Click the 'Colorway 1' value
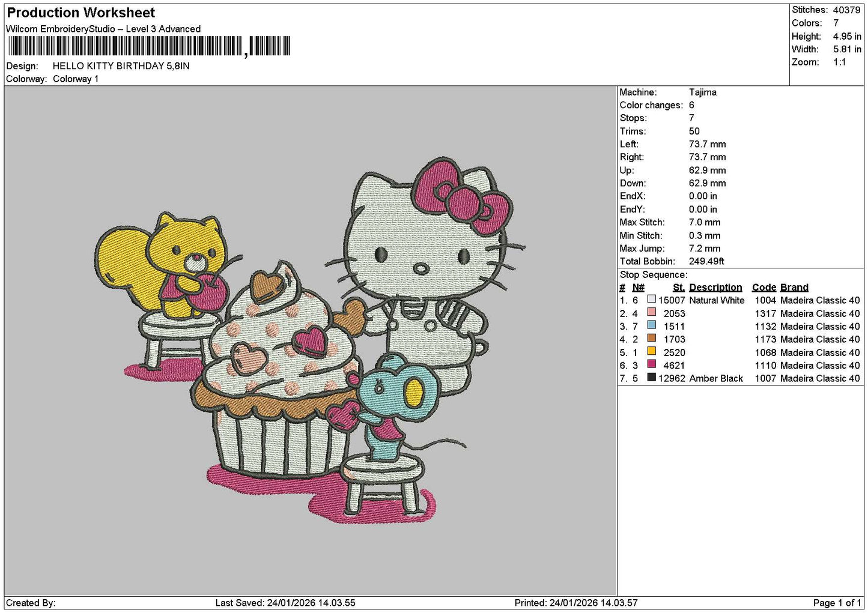This screenshot has height=613, width=868. [x=76, y=79]
